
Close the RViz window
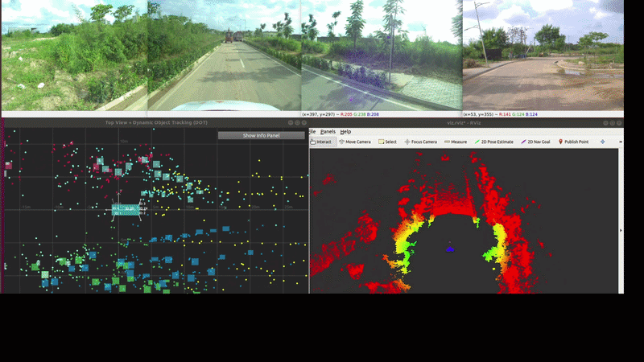[619, 123]
